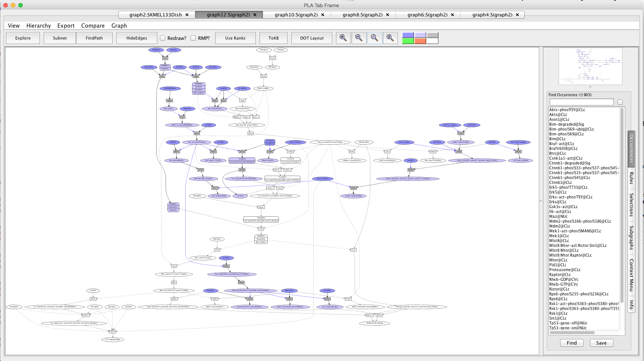Switch to graph10:S(graph2) tab
Screen dimensions: 644x361
(296, 15)
